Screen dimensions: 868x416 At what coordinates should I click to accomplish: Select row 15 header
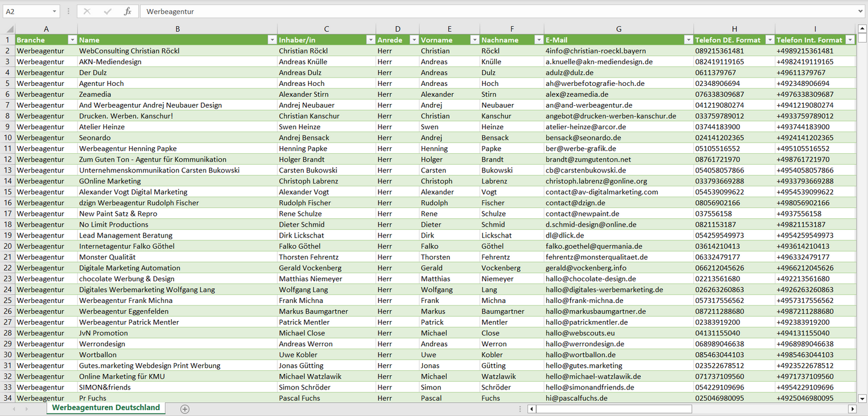click(x=7, y=192)
